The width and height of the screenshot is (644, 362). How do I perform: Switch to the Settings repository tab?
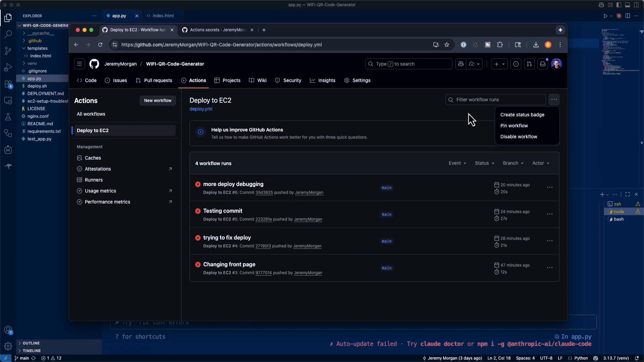click(357, 80)
